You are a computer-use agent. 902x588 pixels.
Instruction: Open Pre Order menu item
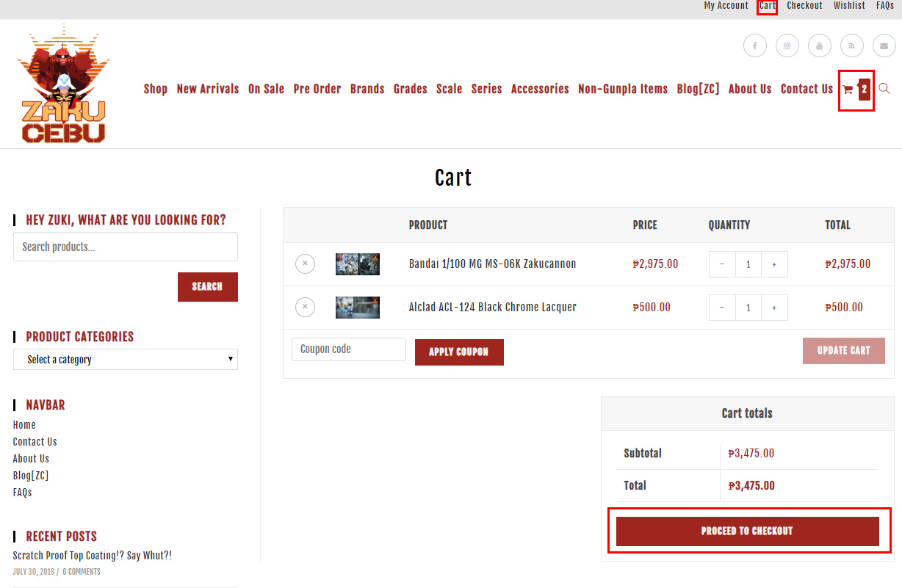[317, 89]
